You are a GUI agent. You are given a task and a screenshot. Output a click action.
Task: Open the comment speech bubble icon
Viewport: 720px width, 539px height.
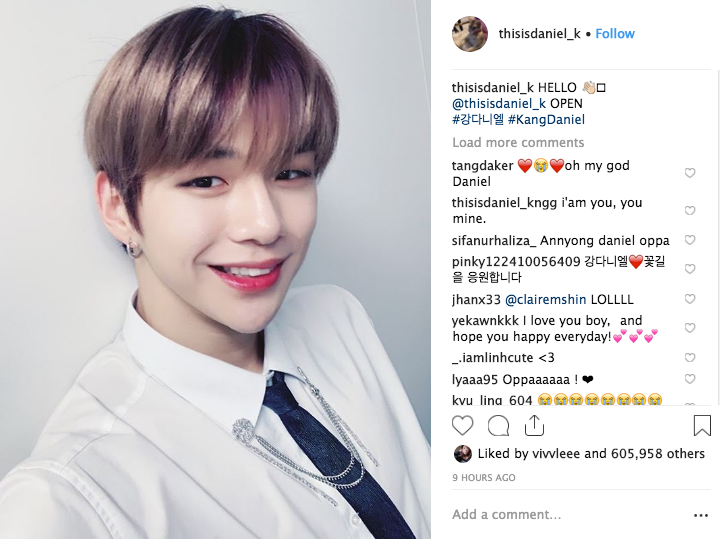pos(498,426)
